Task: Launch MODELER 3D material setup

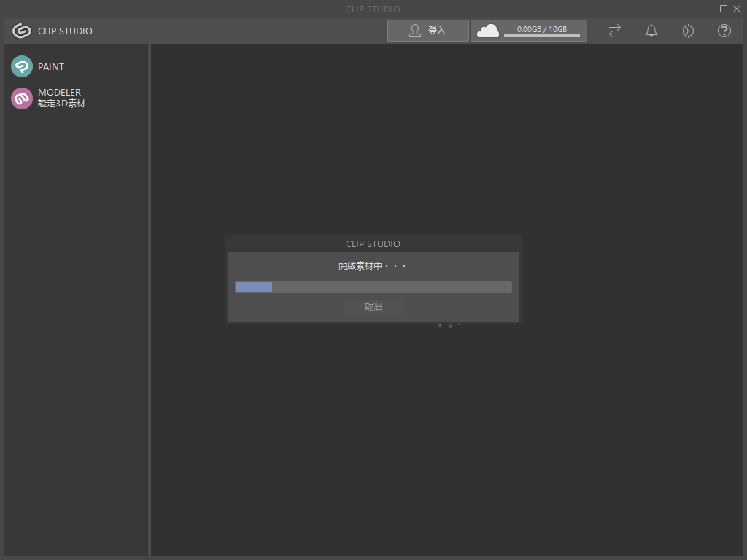Action: (x=47, y=98)
